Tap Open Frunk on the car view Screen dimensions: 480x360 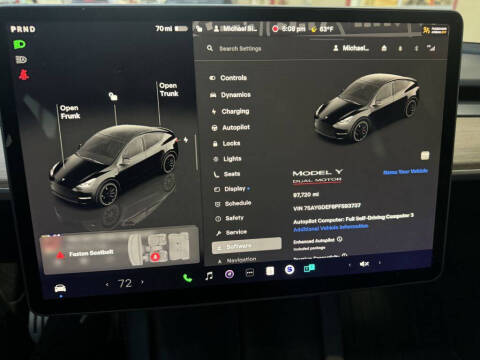click(70, 112)
